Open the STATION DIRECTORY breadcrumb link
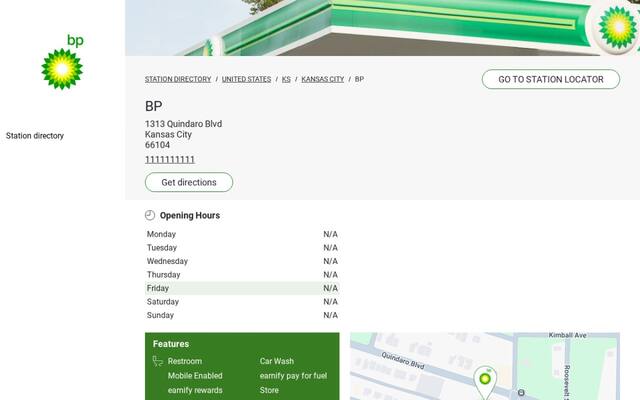 point(178,79)
